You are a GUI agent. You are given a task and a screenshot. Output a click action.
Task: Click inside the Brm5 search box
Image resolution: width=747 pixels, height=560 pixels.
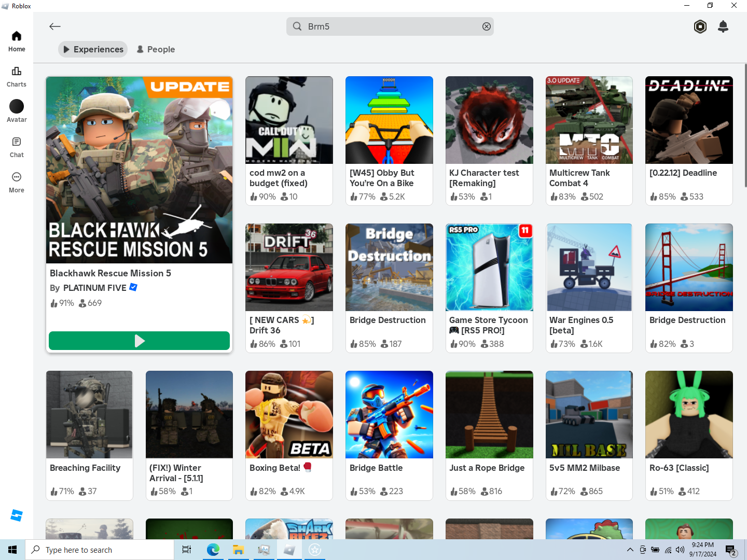coord(390,26)
